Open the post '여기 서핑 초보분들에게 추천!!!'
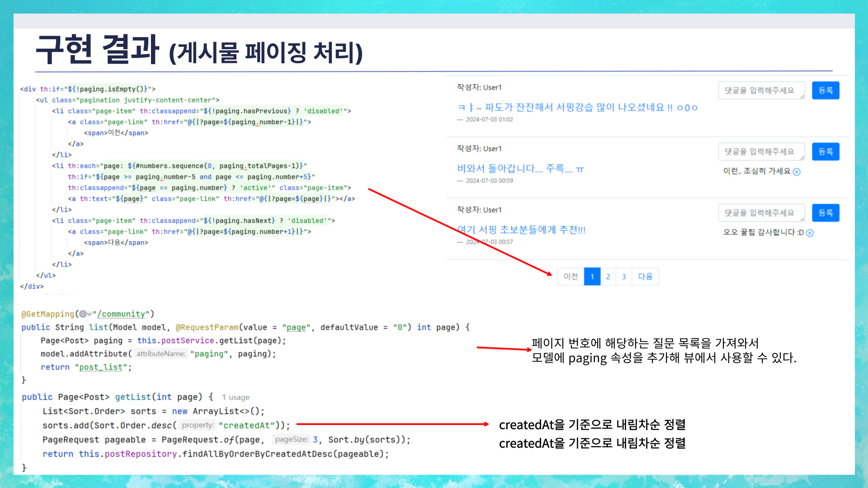This screenshot has width=868, height=488. click(x=521, y=230)
